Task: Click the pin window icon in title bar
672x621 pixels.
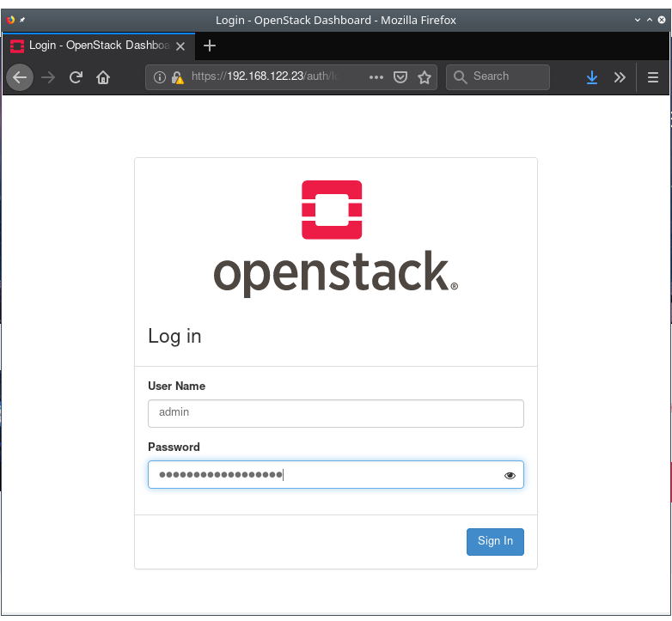Action: pyautogui.click(x=22, y=20)
